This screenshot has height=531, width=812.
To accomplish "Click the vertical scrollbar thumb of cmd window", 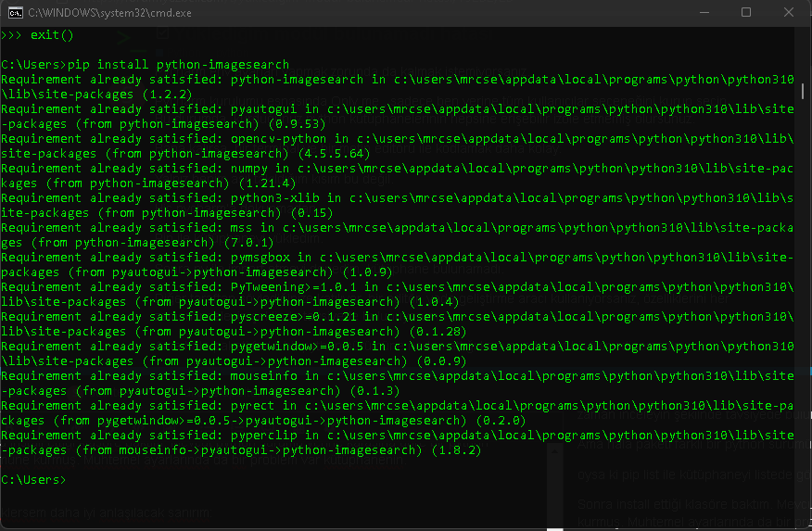I will click(x=803, y=91).
